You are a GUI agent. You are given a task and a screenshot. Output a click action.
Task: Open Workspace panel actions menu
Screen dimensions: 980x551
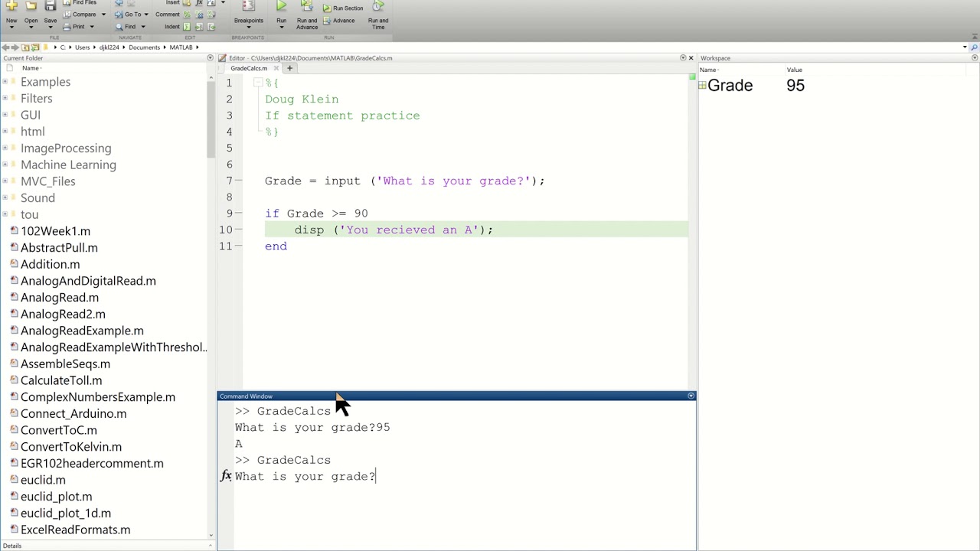(x=975, y=58)
